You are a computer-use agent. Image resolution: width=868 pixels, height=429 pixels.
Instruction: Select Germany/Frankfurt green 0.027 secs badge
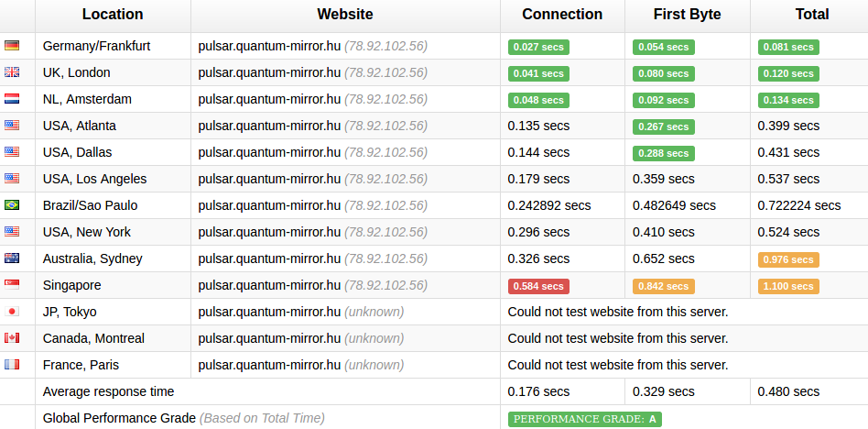(538, 47)
